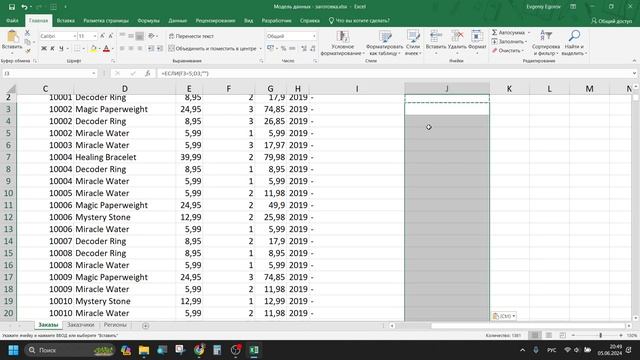Click Общий доступ share button
The image size is (640, 360).
(611, 21)
